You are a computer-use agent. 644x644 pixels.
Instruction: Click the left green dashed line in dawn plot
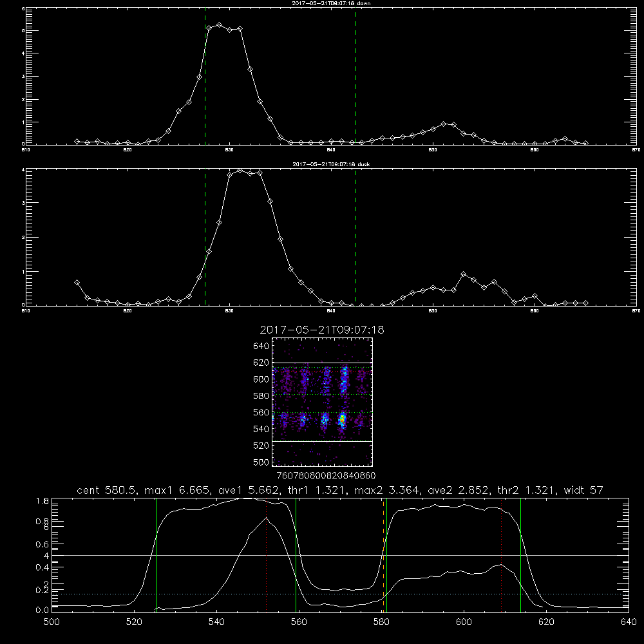(x=205, y=76)
